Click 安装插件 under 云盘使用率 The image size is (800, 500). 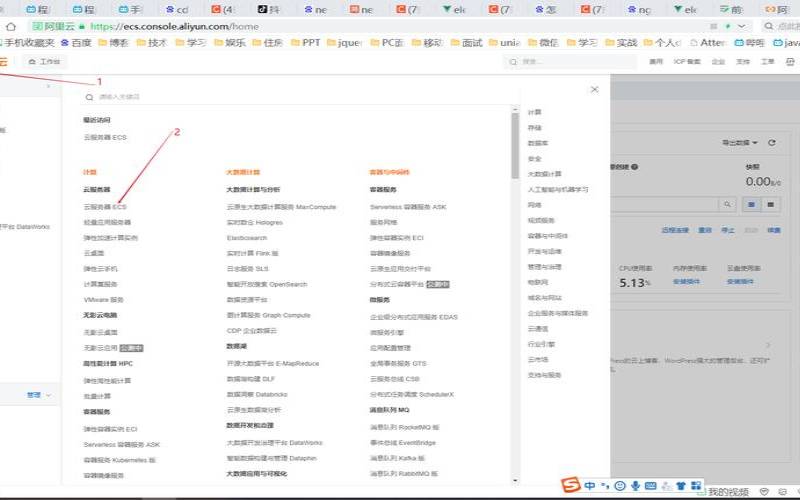click(740, 282)
